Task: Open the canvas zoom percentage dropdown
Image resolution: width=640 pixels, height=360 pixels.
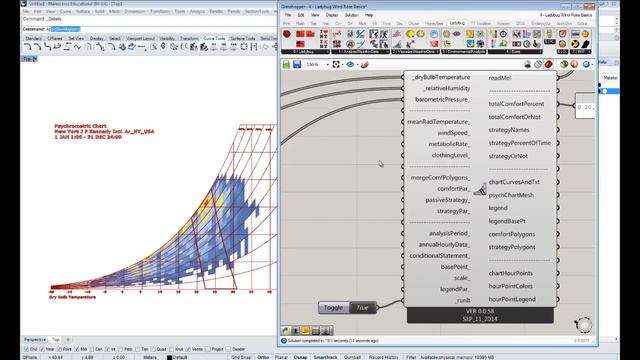Action: (x=327, y=64)
